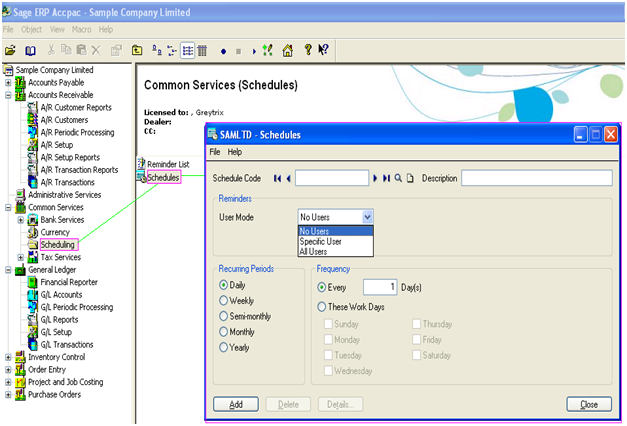Expand the Accounts Payable tree node

[x=8, y=83]
